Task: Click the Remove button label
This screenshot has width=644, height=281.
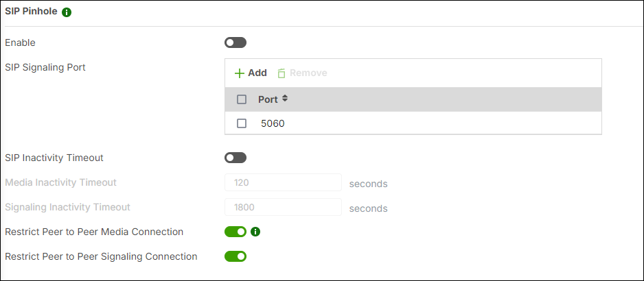Action: click(x=308, y=73)
